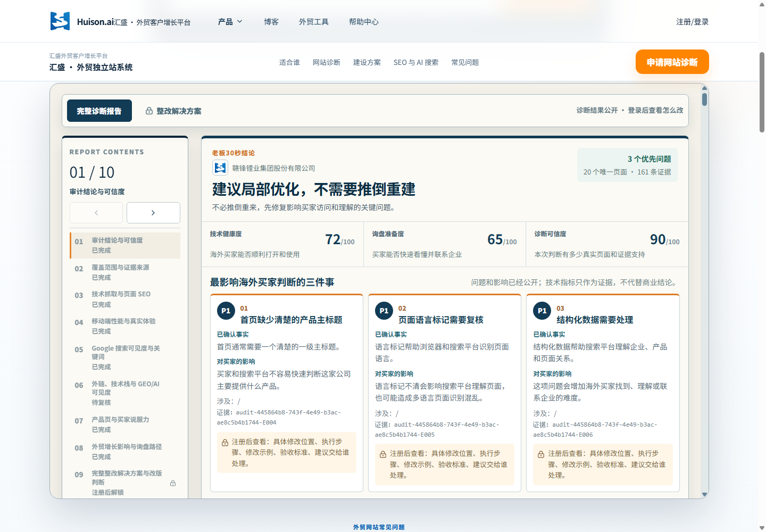Open 外贸工具 in top navigation
The image size is (766, 532).
[x=314, y=22]
